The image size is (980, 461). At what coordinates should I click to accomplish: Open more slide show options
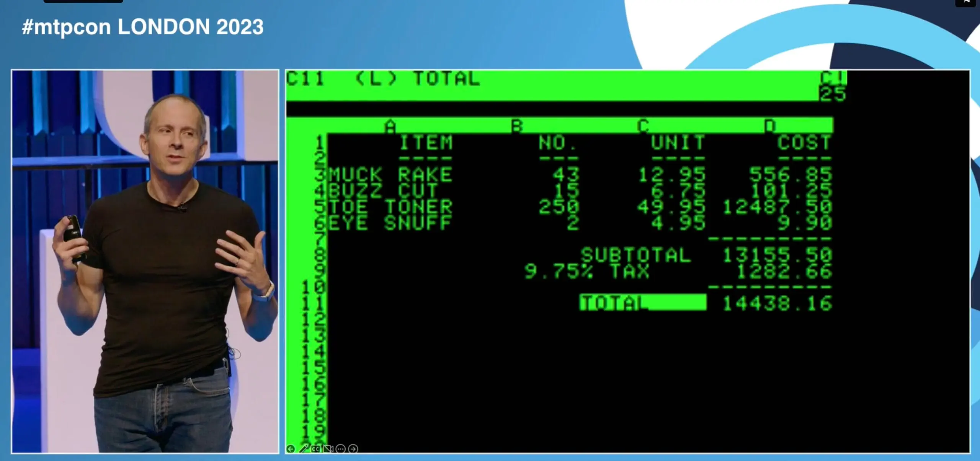coord(341,448)
